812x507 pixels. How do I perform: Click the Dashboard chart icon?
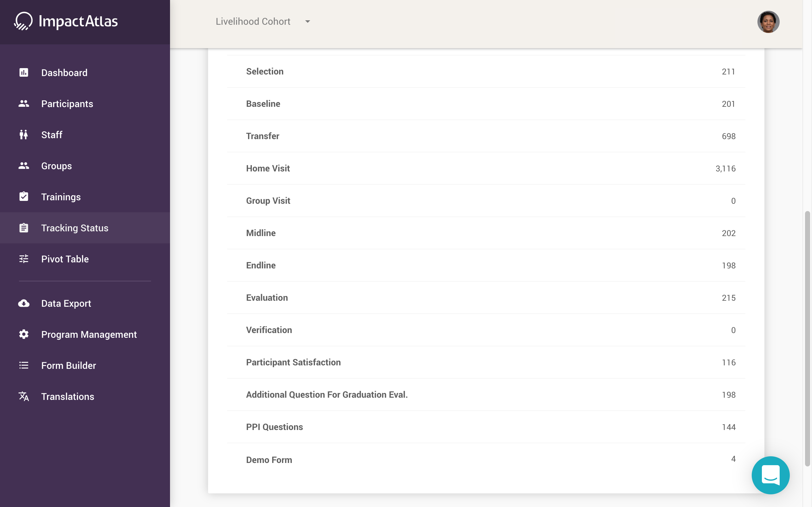coord(23,73)
